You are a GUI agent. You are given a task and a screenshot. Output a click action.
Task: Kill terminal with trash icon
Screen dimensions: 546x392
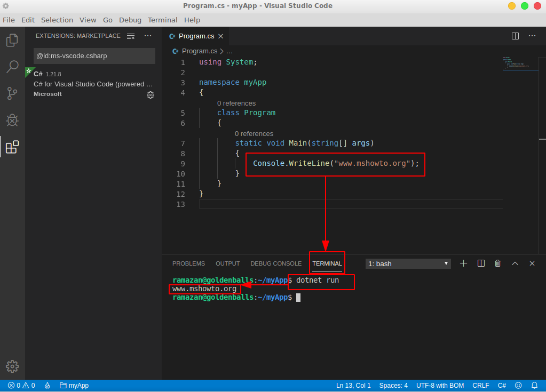pos(498,263)
